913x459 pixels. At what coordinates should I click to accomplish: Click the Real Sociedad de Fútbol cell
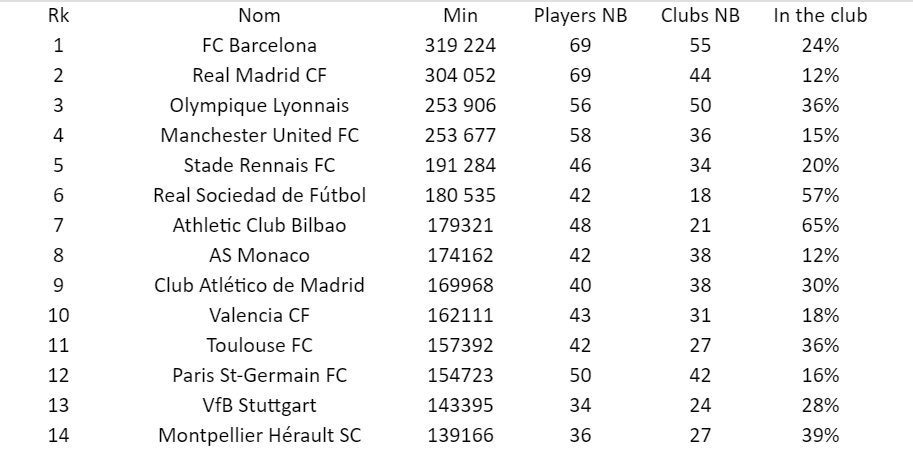(x=259, y=196)
